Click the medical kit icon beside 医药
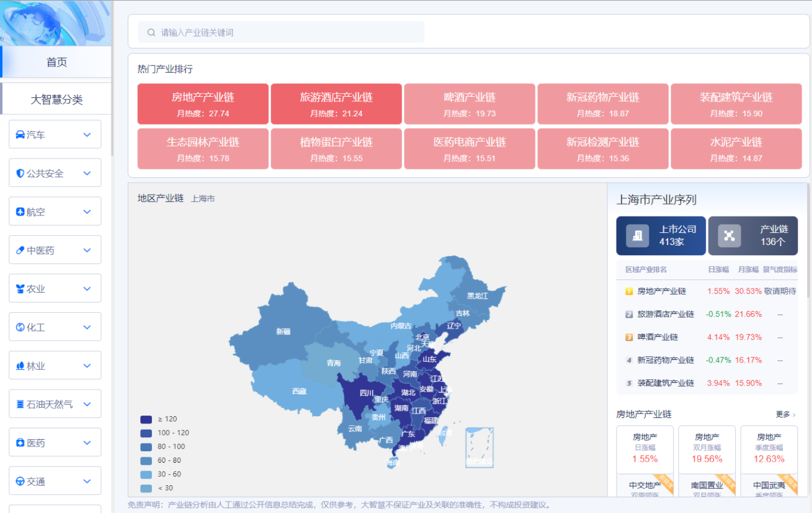This screenshot has height=513, width=812. pos(20,443)
